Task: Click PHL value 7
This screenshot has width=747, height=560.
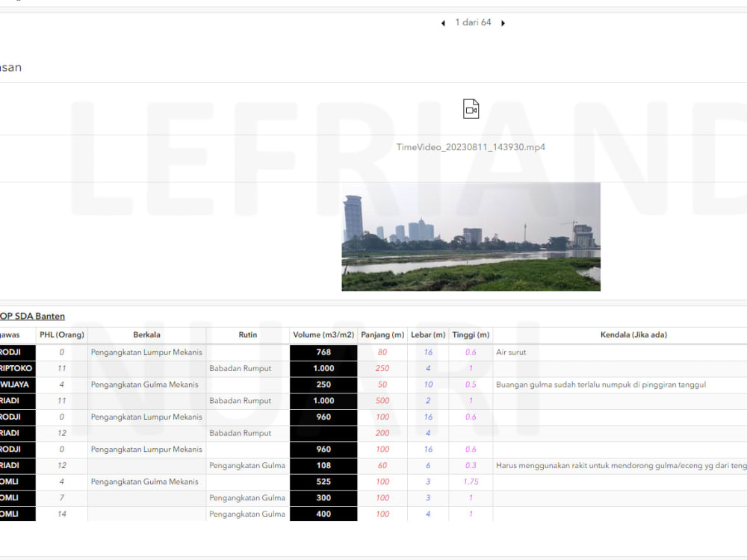Action: coord(62,498)
